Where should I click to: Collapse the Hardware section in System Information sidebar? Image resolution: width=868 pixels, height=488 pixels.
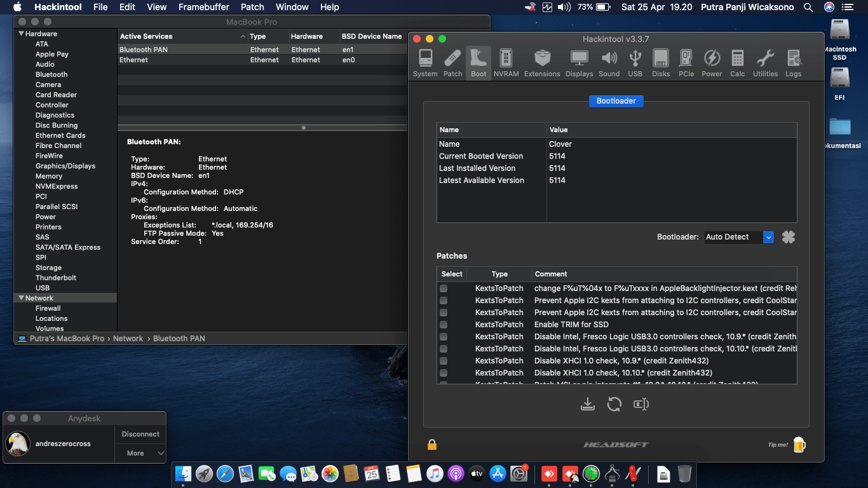pyautogui.click(x=22, y=34)
